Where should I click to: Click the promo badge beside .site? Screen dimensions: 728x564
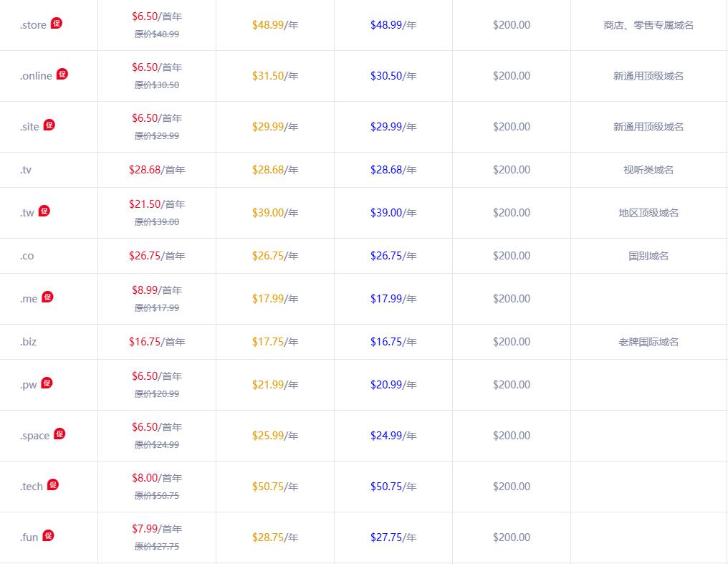49,125
